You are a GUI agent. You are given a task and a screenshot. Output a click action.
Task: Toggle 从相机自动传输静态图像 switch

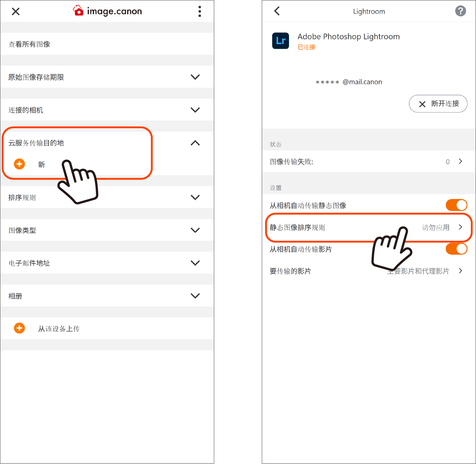click(456, 205)
